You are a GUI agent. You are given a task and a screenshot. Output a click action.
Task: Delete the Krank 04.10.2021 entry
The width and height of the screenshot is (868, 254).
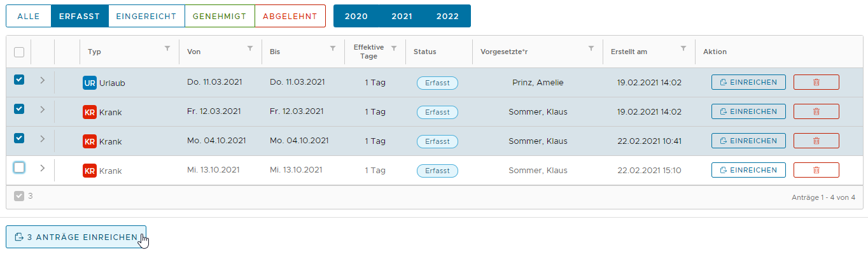point(816,141)
